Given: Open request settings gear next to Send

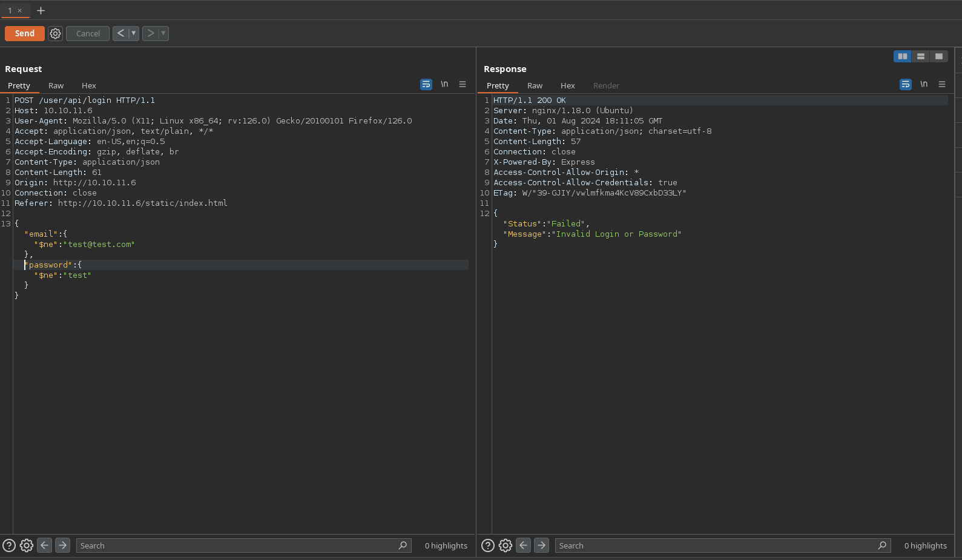Looking at the screenshot, I should [55, 33].
